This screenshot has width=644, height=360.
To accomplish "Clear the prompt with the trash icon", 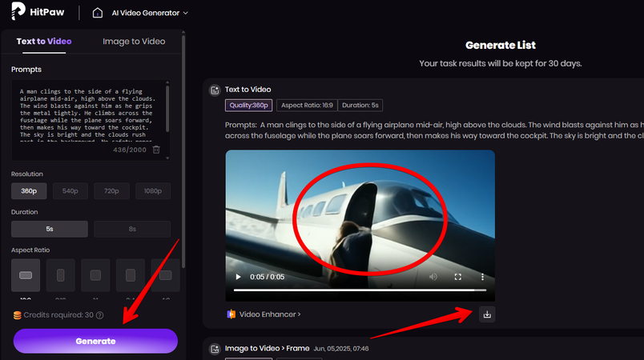I will [156, 150].
